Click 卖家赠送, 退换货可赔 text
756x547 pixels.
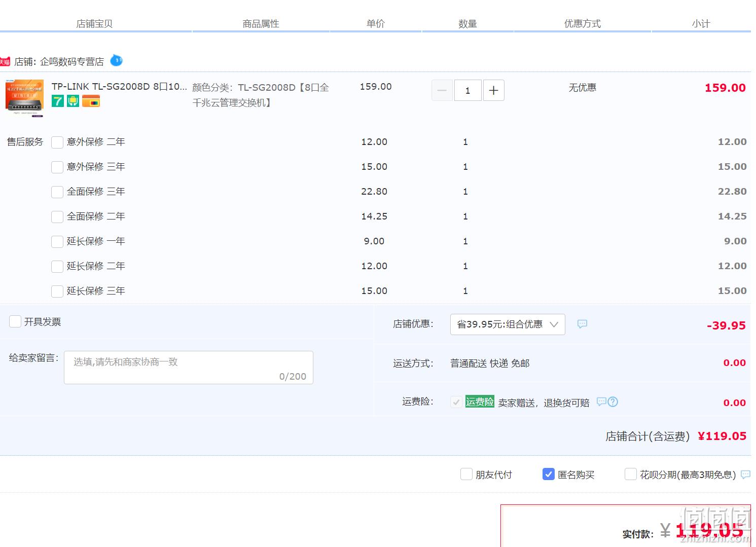click(544, 403)
